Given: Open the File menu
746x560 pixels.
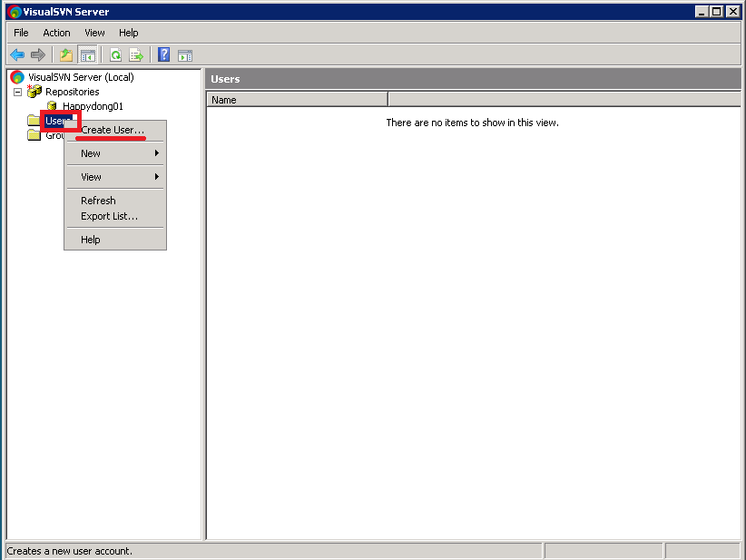Looking at the screenshot, I should click(21, 33).
